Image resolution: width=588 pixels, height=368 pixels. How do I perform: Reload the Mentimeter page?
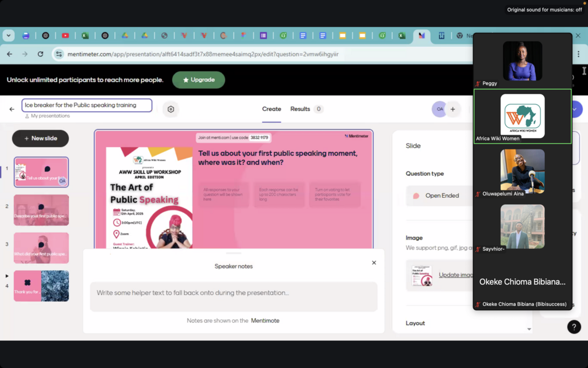tap(41, 54)
